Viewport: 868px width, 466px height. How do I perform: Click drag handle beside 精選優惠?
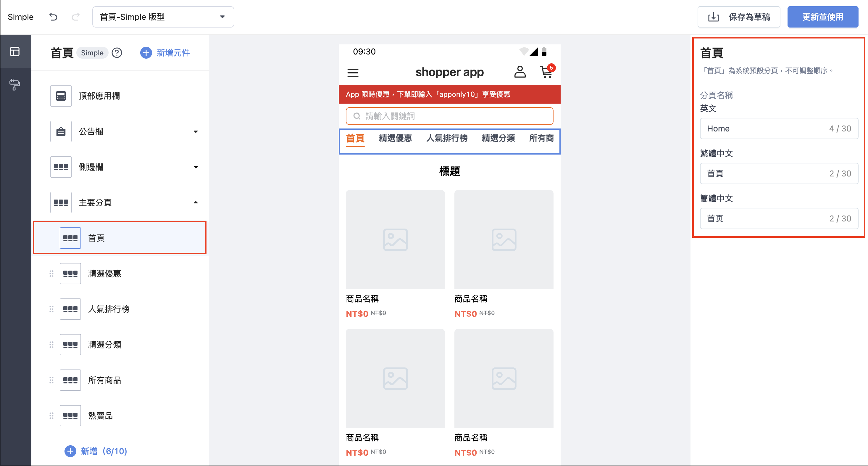coord(51,274)
